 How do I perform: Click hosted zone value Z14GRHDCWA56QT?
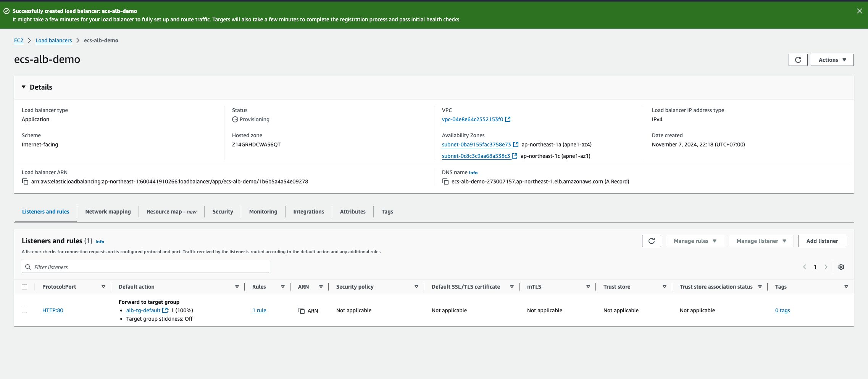pyautogui.click(x=256, y=145)
